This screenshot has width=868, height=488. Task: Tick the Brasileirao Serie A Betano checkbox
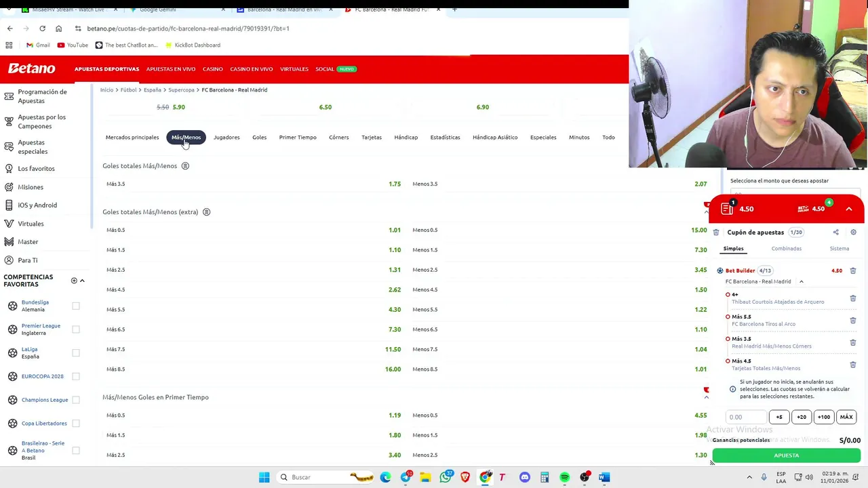(76, 450)
